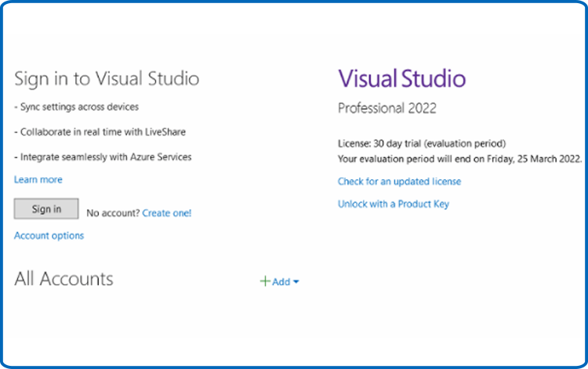Select the 'All Accounts' heading
The width and height of the screenshot is (588, 369).
click(64, 279)
